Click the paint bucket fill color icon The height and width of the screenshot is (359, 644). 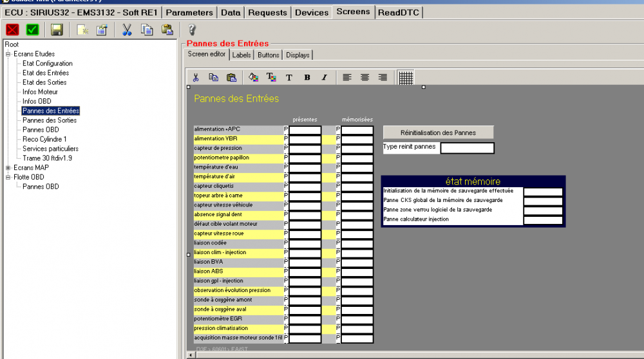pyautogui.click(x=253, y=77)
